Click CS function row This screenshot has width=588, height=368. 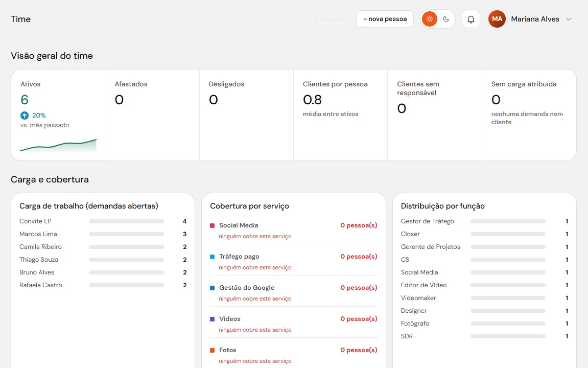pyautogui.click(x=484, y=260)
